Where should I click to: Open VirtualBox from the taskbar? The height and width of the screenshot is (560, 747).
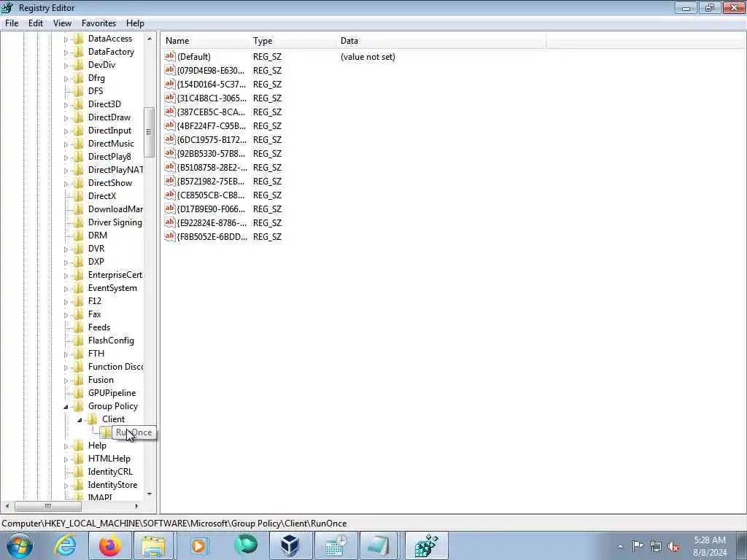(x=290, y=545)
